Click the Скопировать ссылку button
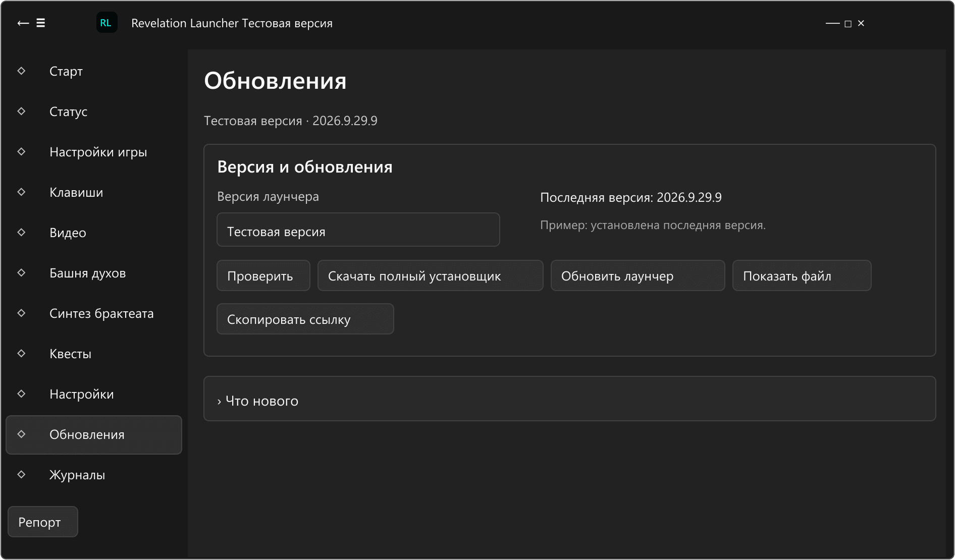The image size is (955, 560). (x=305, y=319)
